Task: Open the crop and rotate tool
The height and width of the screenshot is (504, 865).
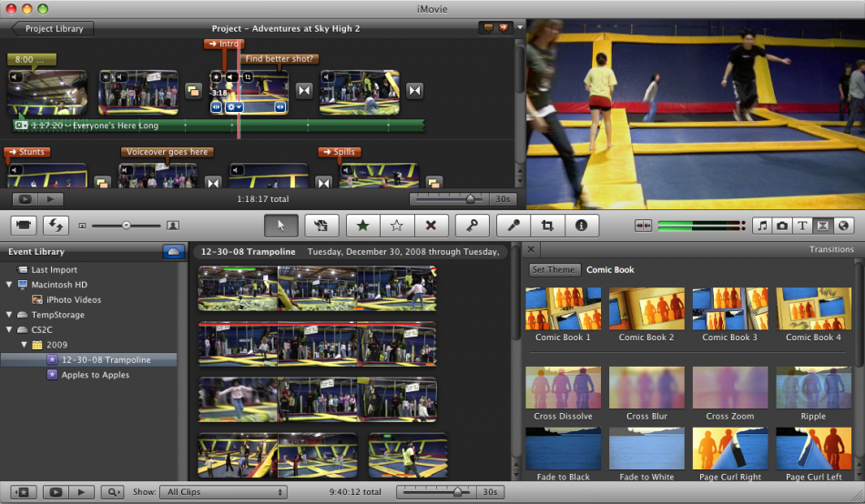Action: [547, 225]
